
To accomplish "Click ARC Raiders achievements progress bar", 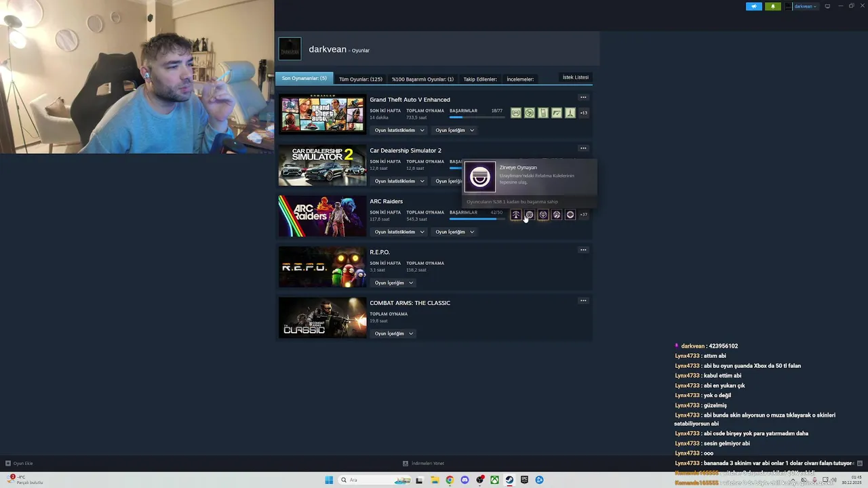I will (476, 219).
